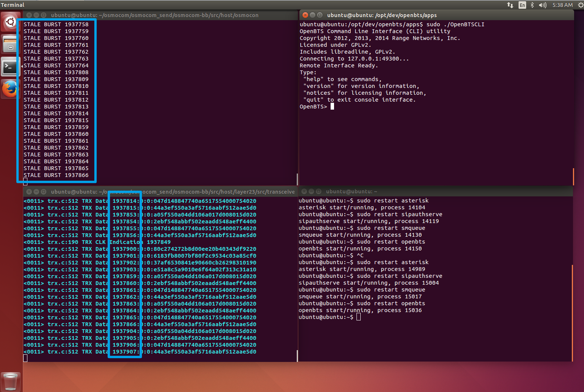Click the 'TRX Data 1937900' log line
Viewport: 584px width, 392px height.
[x=140, y=249]
